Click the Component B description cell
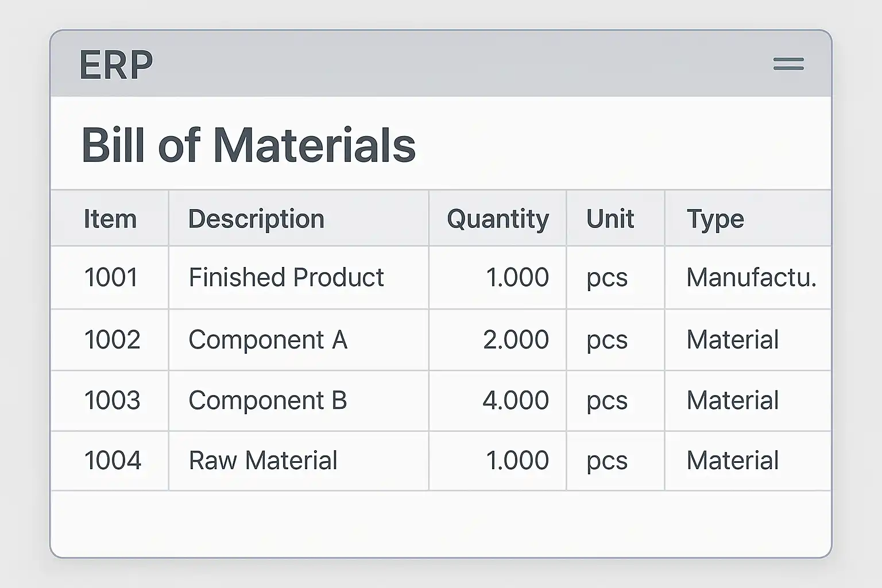Image resolution: width=882 pixels, height=588 pixels. [x=268, y=400]
